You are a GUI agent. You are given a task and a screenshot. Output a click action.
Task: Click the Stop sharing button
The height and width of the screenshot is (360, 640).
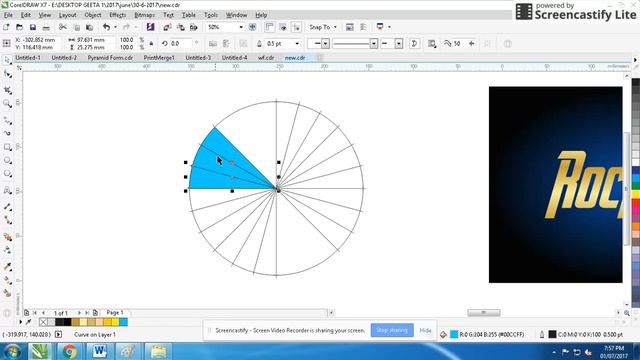[x=392, y=330]
